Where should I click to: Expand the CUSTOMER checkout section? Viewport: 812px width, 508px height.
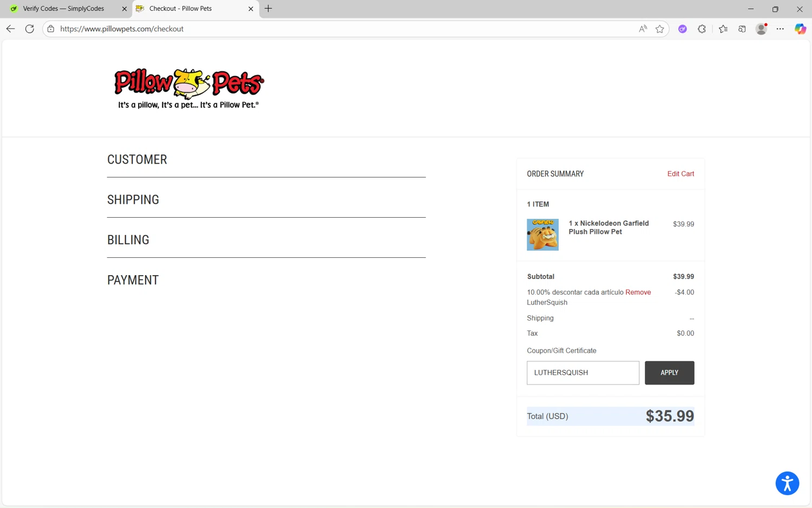(x=137, y=159)
